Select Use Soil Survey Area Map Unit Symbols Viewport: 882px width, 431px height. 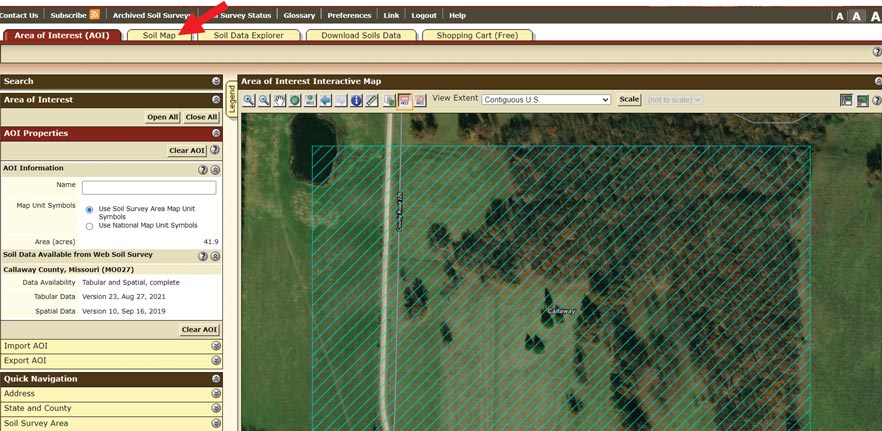[x=90, y=210]
